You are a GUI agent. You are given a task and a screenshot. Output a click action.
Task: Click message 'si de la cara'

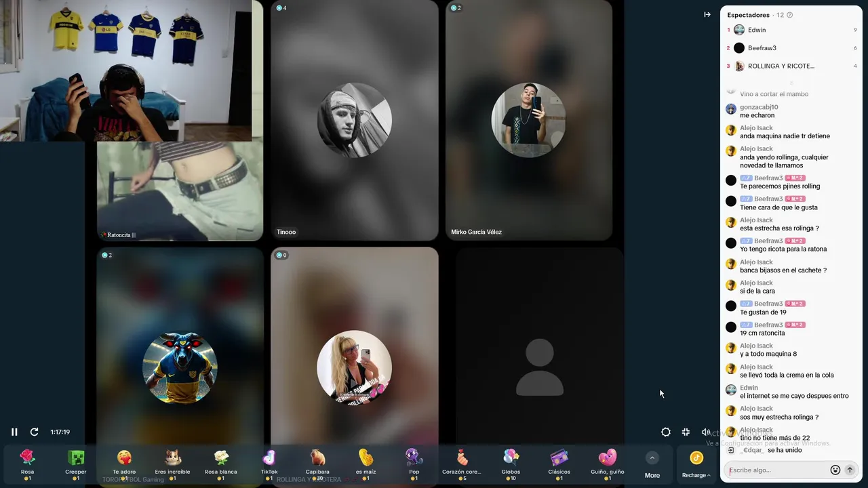click(x=757, y=291)
